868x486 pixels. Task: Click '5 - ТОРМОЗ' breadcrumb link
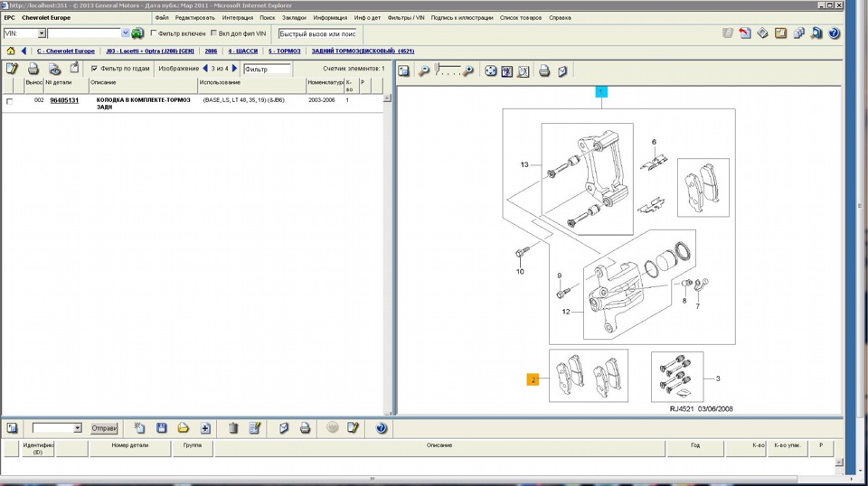(285, 51)
